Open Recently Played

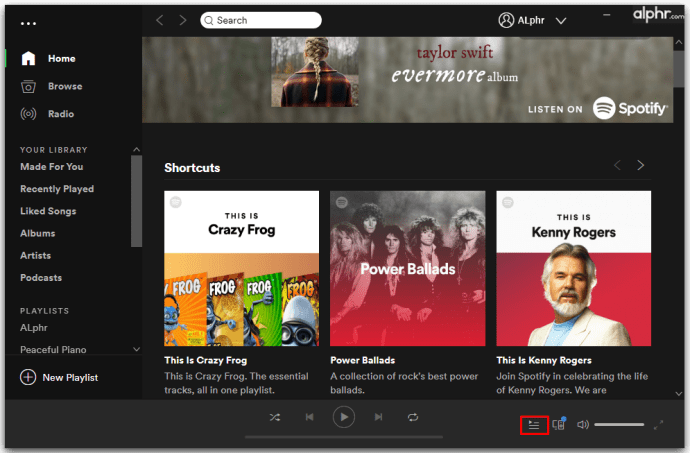[x=57, y=189]
